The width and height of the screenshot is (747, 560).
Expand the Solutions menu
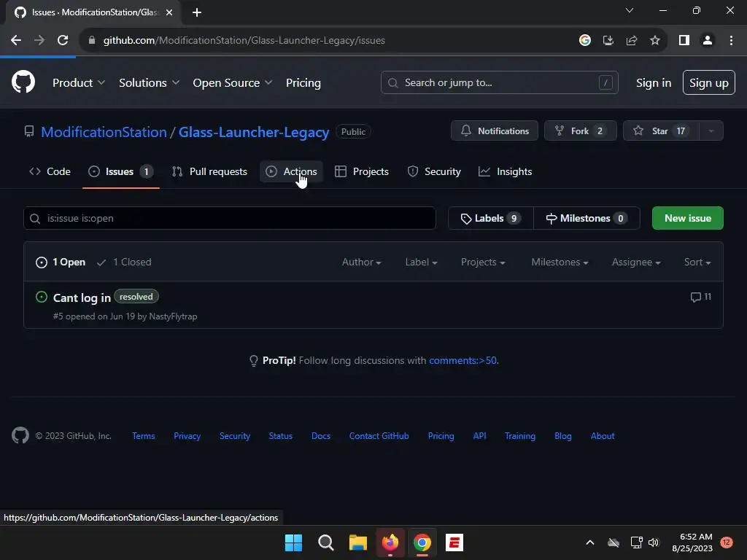[x=149, y=83]
